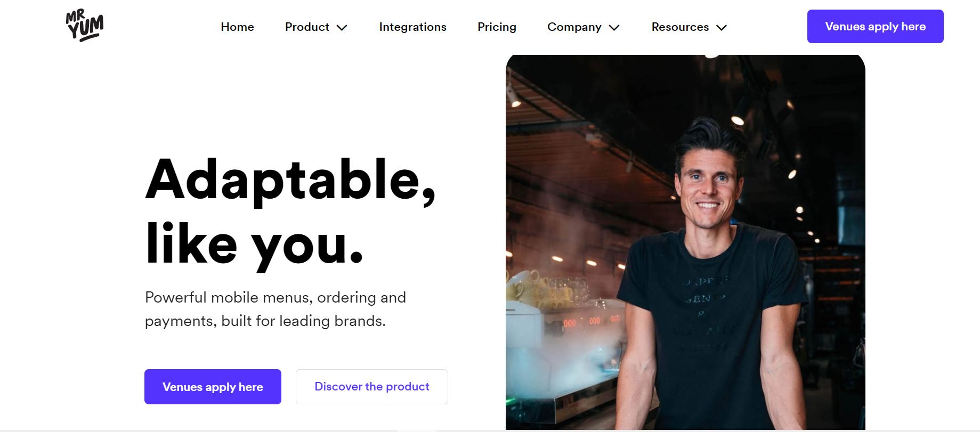Screen dimensions: 980x432
Task: Click Discover the product button
Action: [x=371, y=387]
